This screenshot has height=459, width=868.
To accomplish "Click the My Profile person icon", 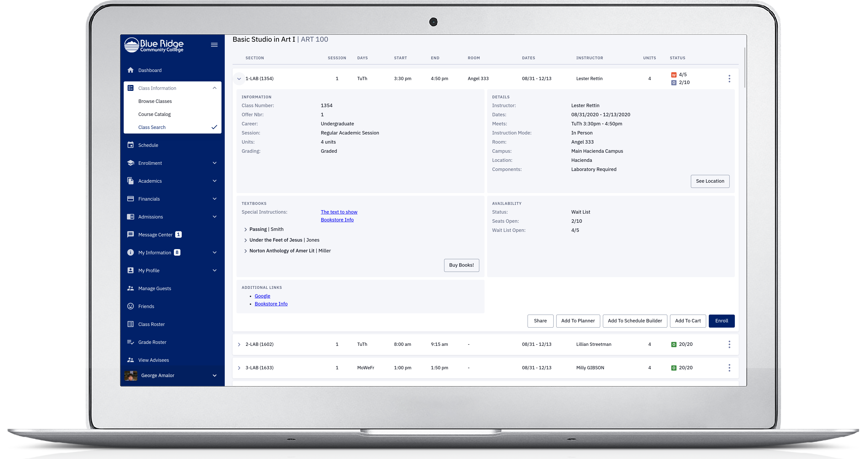I will (130, 270).
